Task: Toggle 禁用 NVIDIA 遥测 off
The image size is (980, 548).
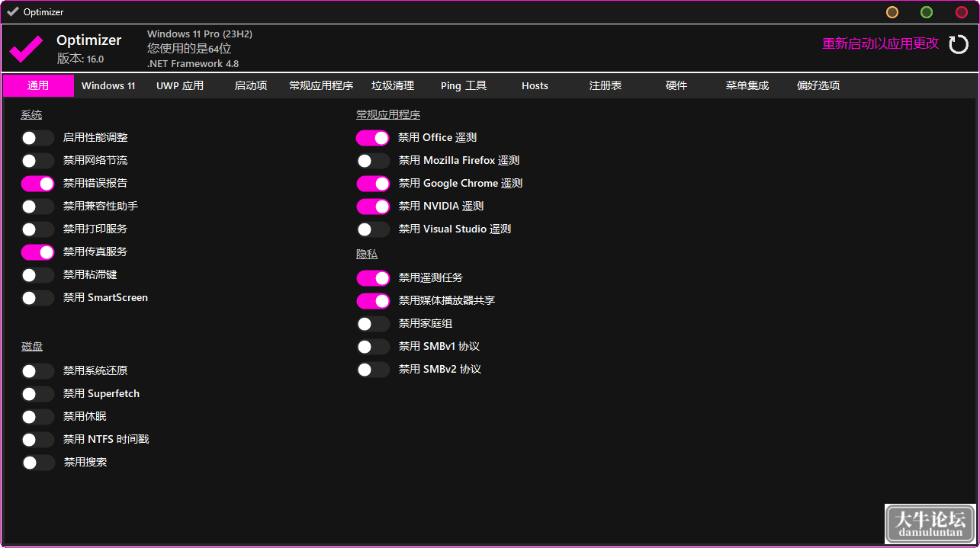Action: [x=373, y=207]
